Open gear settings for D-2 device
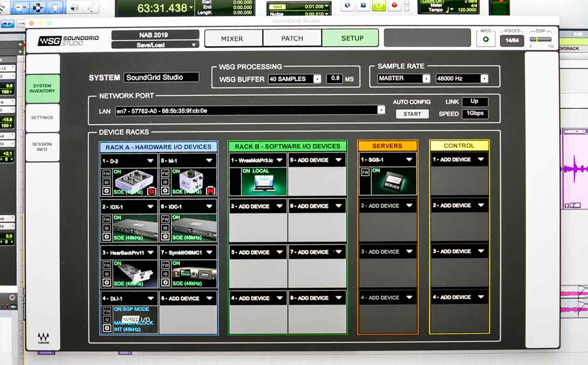The image size is (588, 365). pos(106,190)
